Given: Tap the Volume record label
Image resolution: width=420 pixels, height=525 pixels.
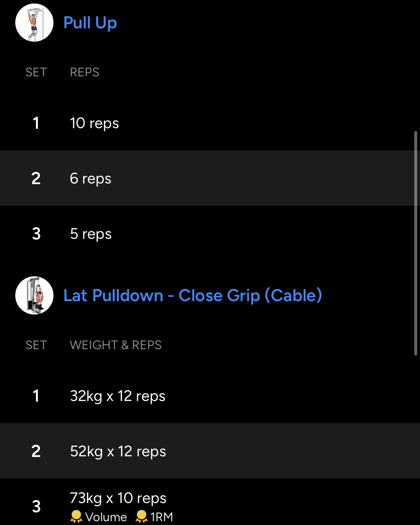Looking at the screenshot, I should (106, 517).
